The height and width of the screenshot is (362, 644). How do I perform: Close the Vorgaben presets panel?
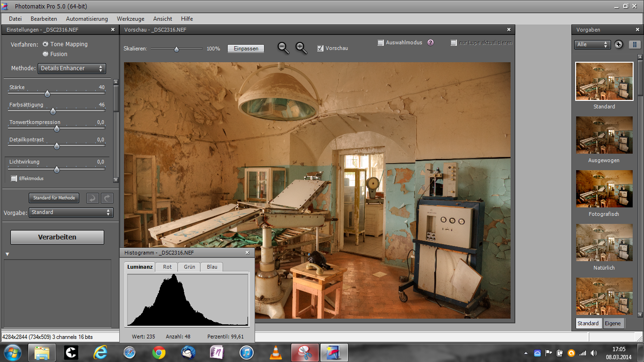pos(637,29)
